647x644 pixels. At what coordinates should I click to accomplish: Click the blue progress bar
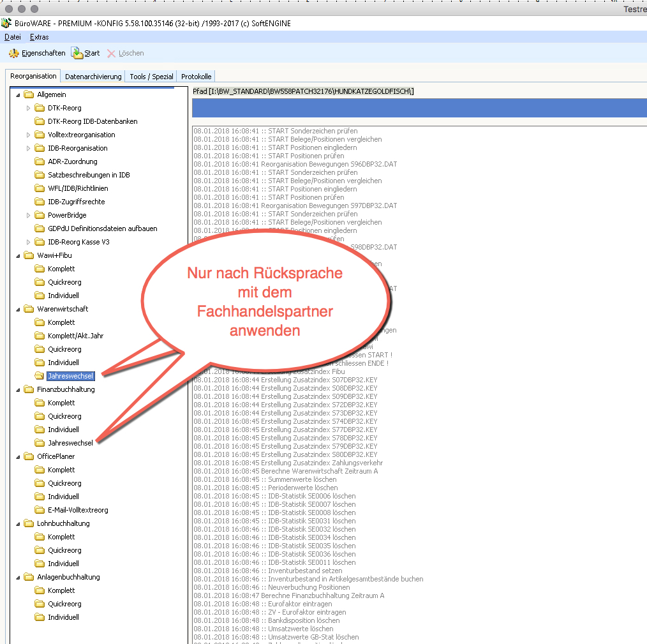pyautogui.click(x=419, y=108)
